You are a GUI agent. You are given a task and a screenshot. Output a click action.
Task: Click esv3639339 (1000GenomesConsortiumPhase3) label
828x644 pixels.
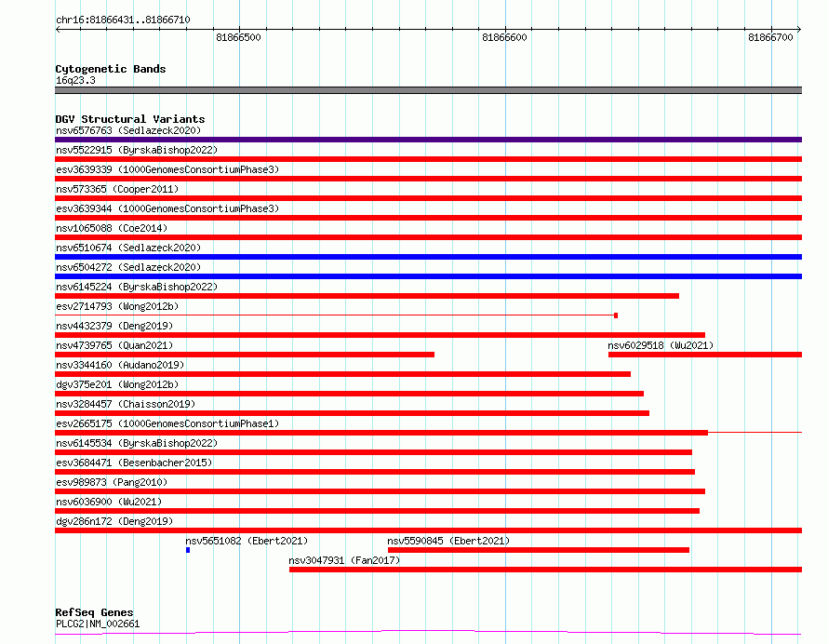167,169
